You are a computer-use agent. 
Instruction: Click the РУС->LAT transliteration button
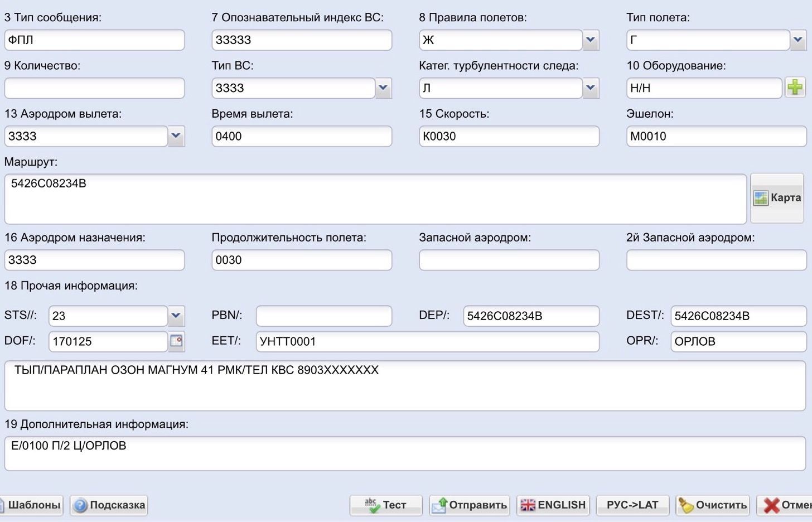click(x=632, y=505)
